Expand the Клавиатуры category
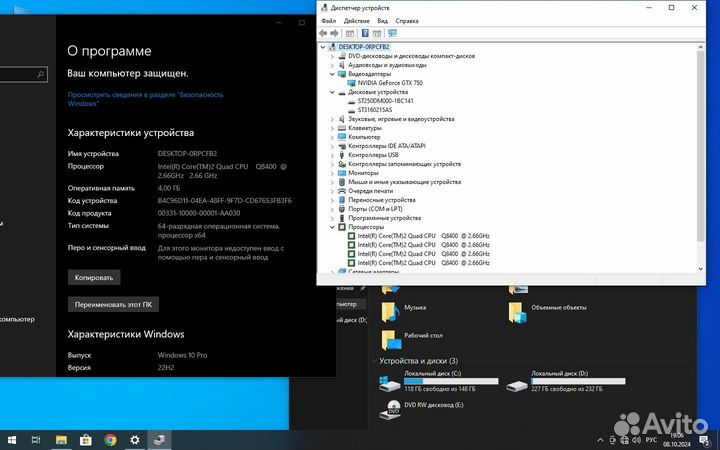720x450 pixels. click(333, 128)
